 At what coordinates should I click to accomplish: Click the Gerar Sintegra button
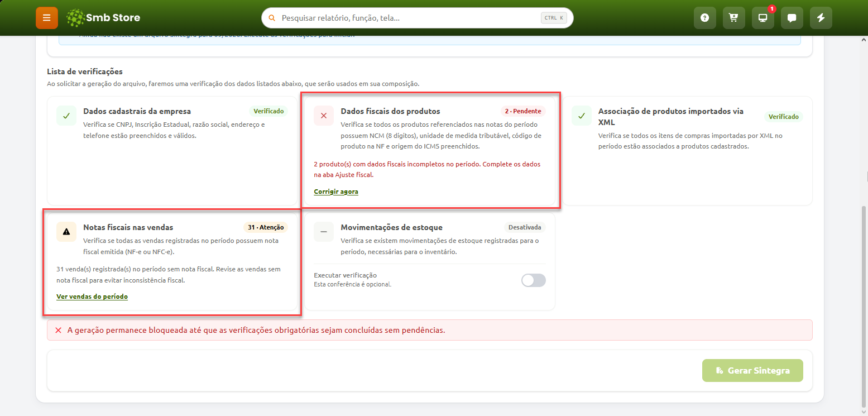click(752, 370)
